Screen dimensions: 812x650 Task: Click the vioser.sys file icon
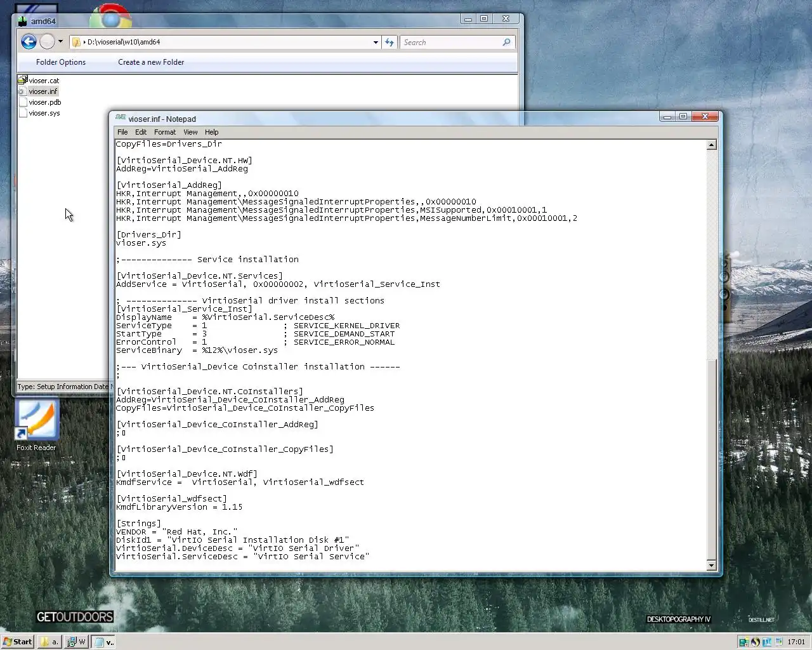23,113
